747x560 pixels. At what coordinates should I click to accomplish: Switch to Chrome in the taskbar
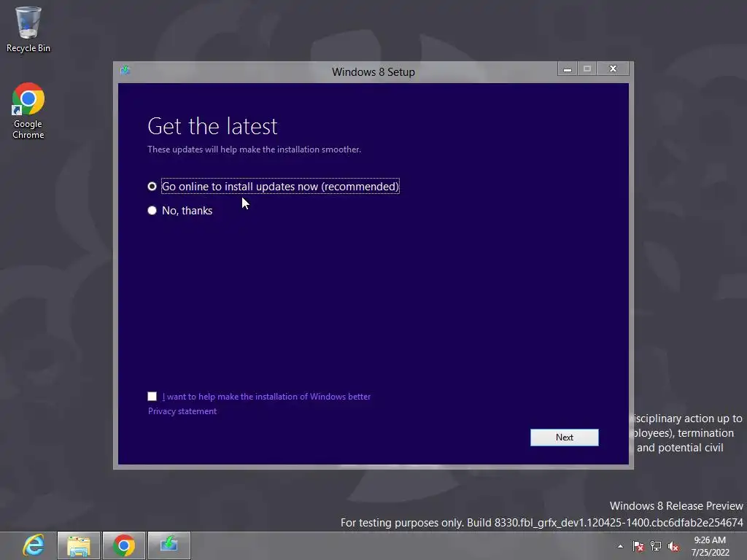click(x=124, y=545)
